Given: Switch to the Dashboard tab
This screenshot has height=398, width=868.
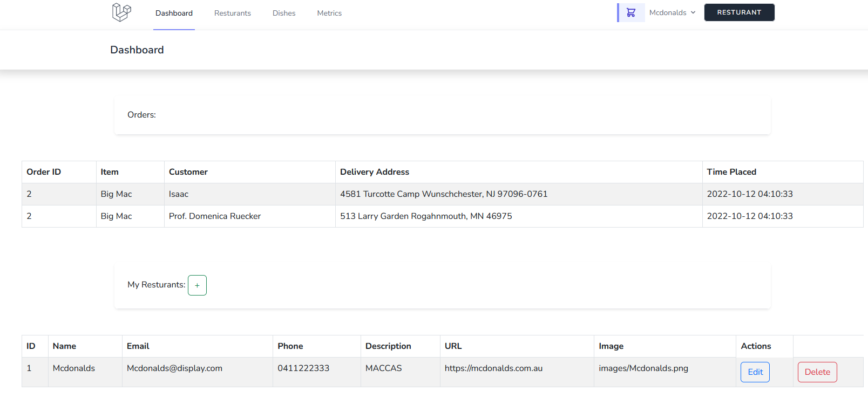Looking at the screenshot, I should click(x=174, y=13).
